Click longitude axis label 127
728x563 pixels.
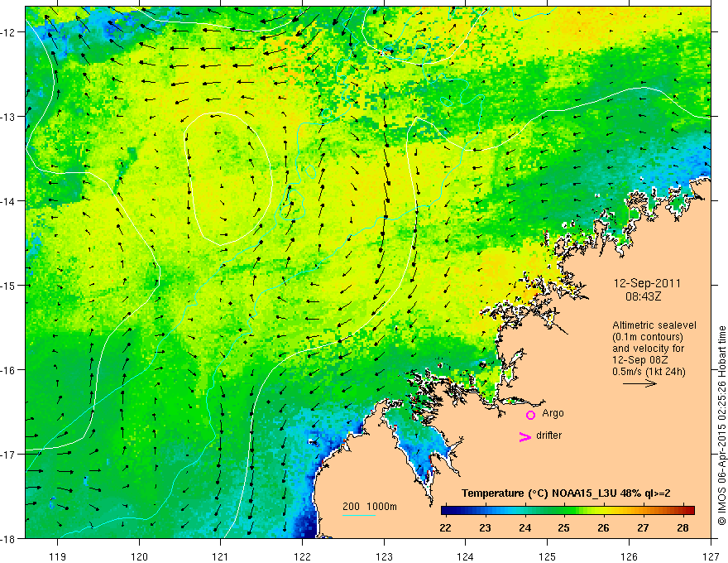(x=711, y=556)
